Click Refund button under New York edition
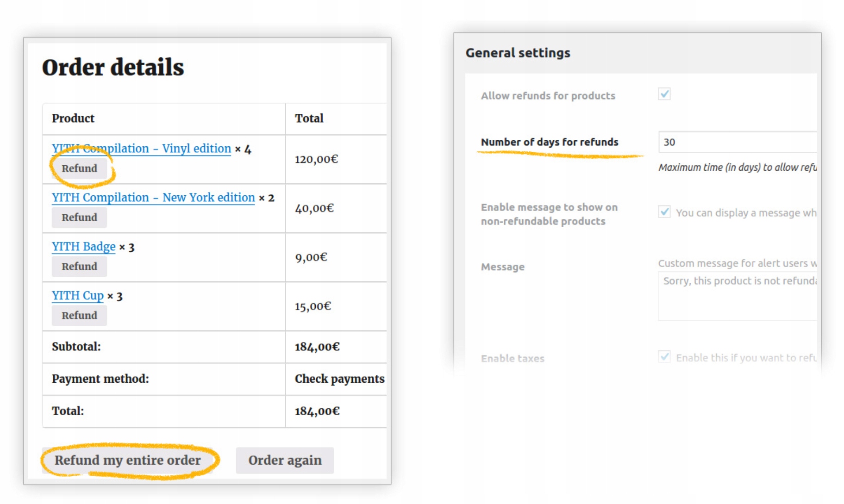844x504 pixels. (79, 218)
